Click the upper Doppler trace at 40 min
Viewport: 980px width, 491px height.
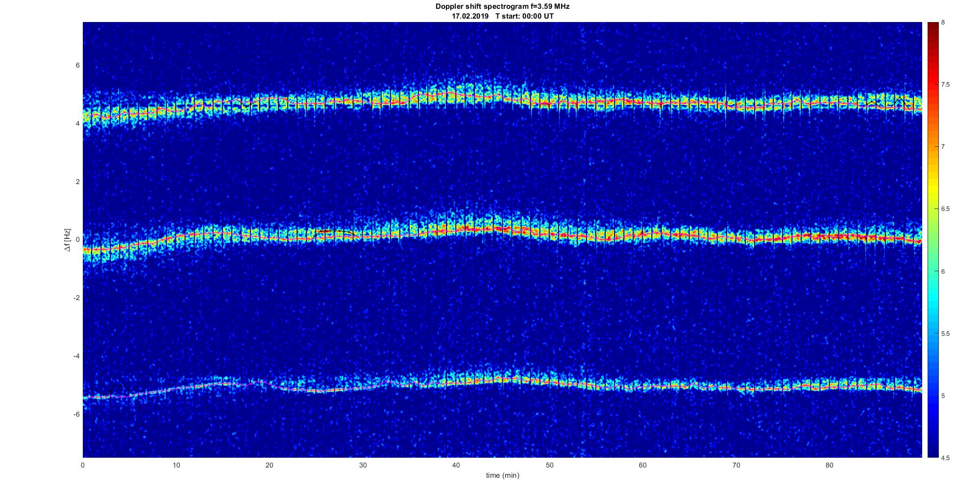click(456, 94)
